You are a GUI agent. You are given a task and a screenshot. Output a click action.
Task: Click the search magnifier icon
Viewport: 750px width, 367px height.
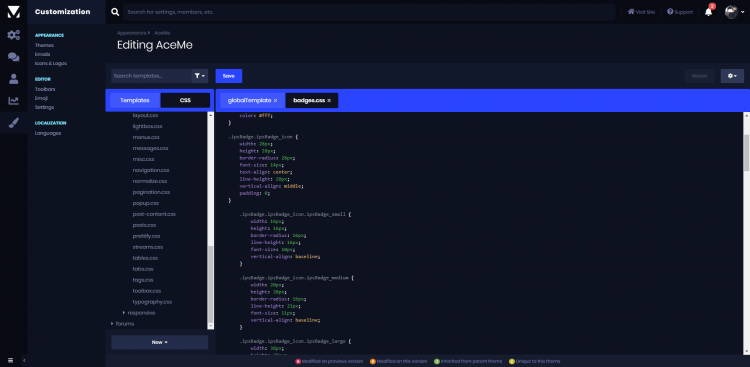115,12
